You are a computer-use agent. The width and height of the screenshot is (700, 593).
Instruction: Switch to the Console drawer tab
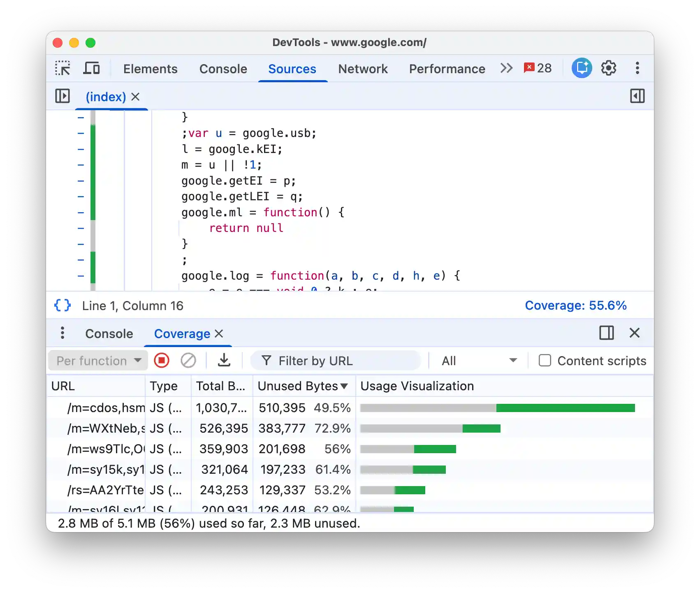point(109,334)
